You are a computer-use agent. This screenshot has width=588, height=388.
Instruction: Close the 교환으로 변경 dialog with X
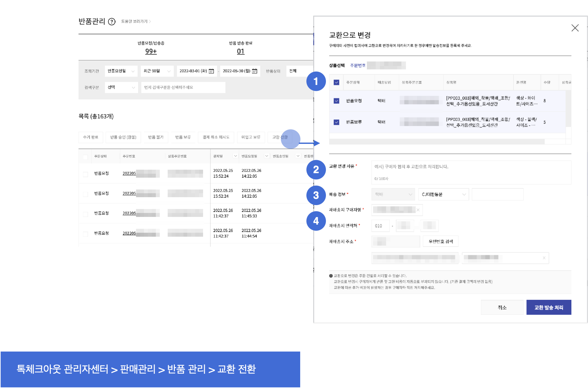pos(575,28)
